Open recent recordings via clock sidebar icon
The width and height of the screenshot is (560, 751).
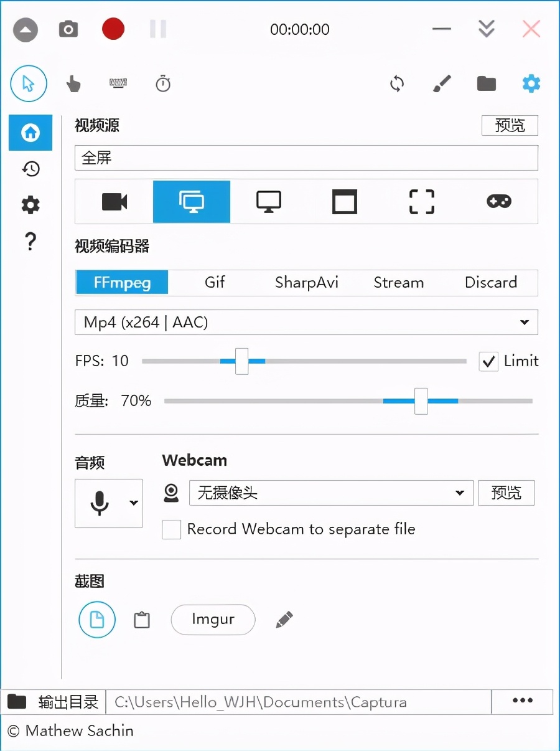[x=30, y=168]
